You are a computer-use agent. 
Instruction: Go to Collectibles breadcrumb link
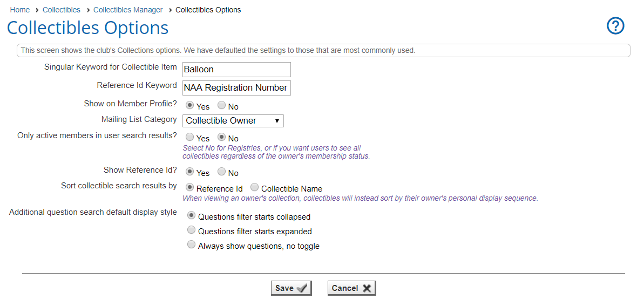pos(62,10)
